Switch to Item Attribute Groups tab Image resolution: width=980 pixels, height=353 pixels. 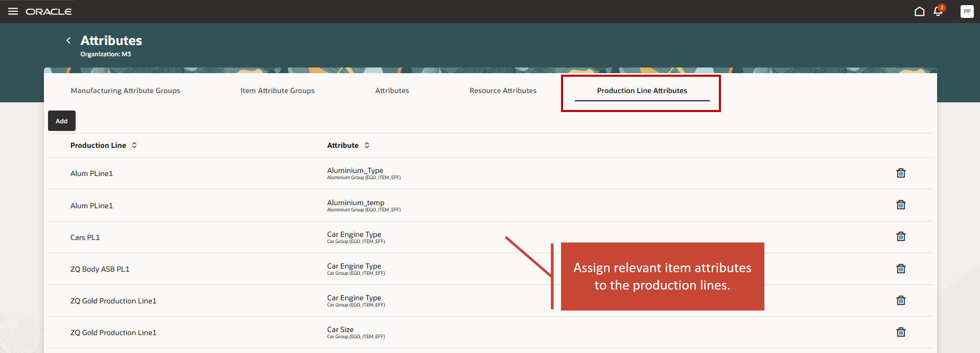[x=277, y=91]
